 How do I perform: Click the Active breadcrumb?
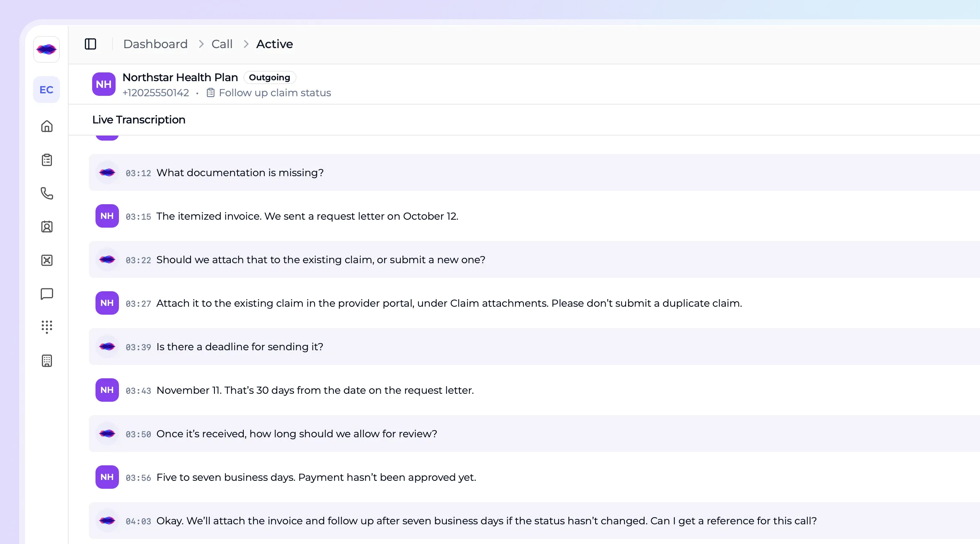274,44
